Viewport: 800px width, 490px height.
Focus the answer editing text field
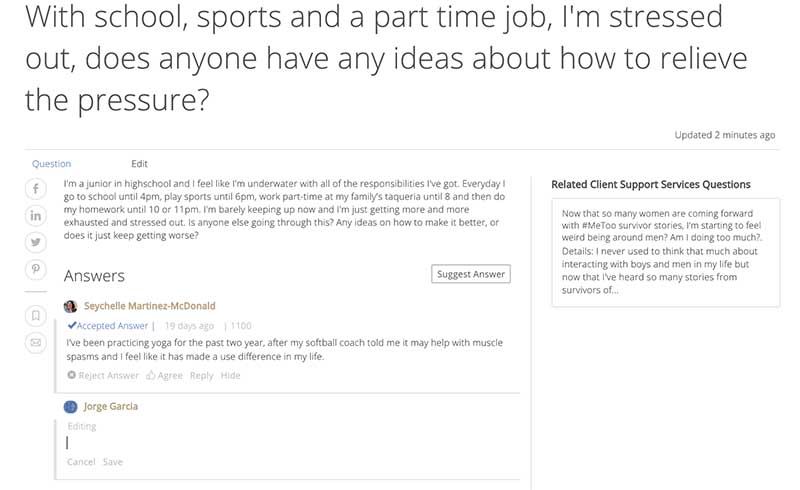[288, 443]
